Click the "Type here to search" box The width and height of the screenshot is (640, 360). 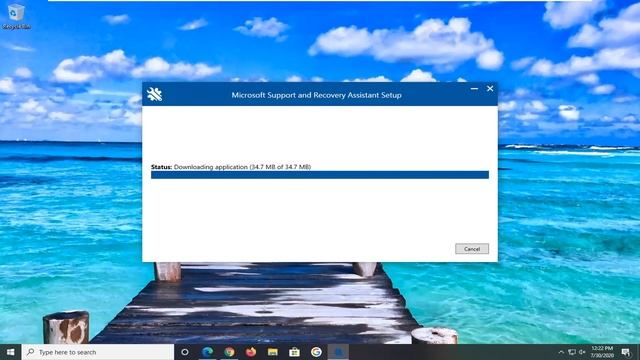point(98,352)
